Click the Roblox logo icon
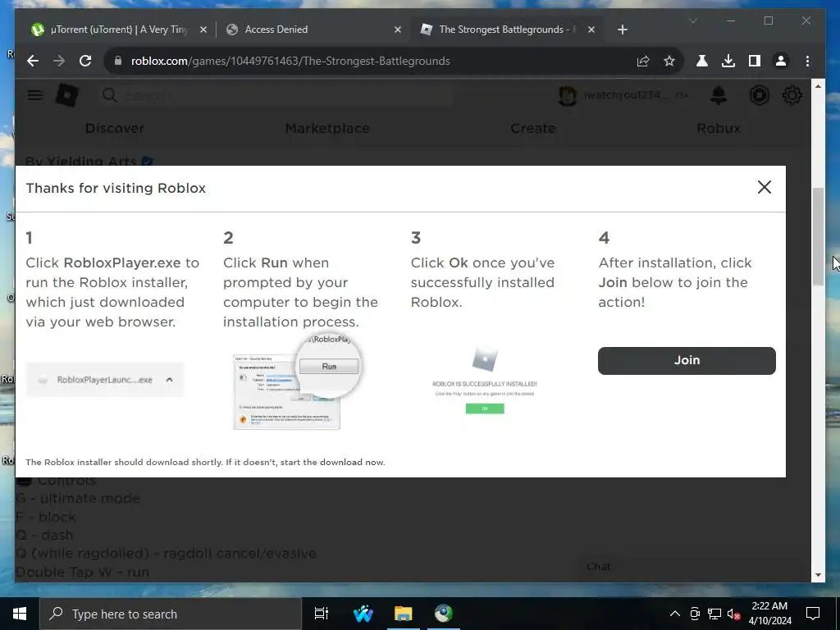Viewport: 840px width, 630px height. pos(67,95)
